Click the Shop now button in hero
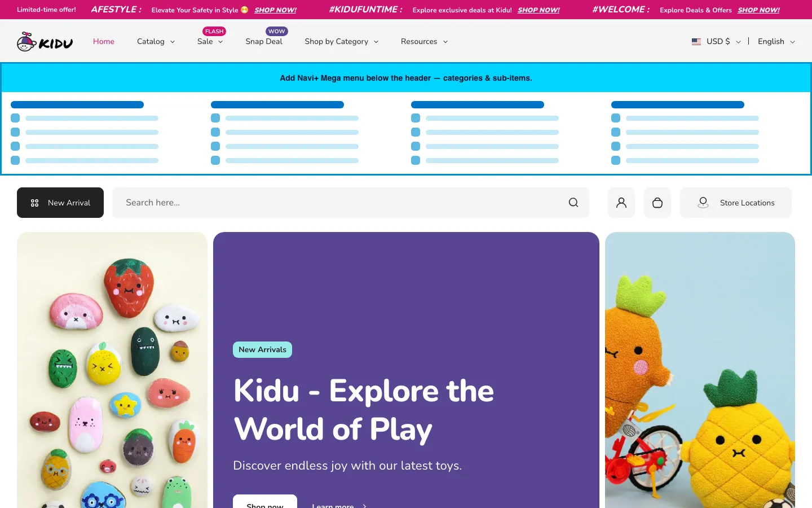Image resolution: width=812 pixels, height=508 pixels. 265,502
